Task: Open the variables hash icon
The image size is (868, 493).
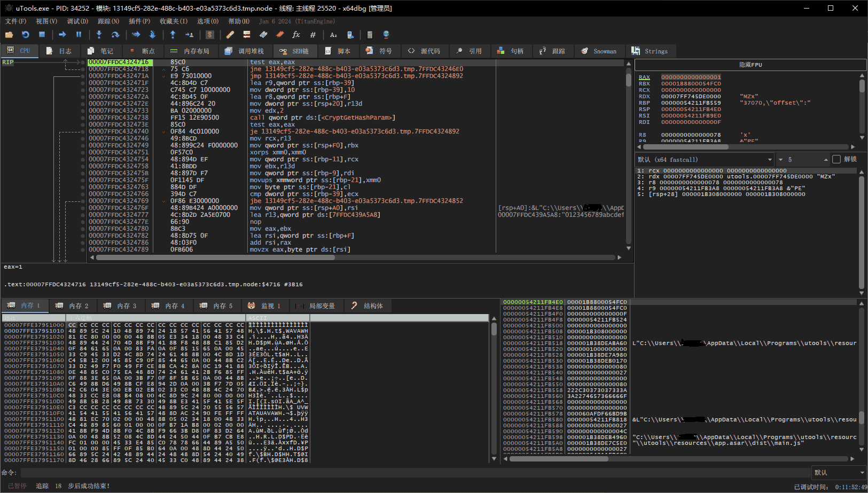Action: (313, 35)
